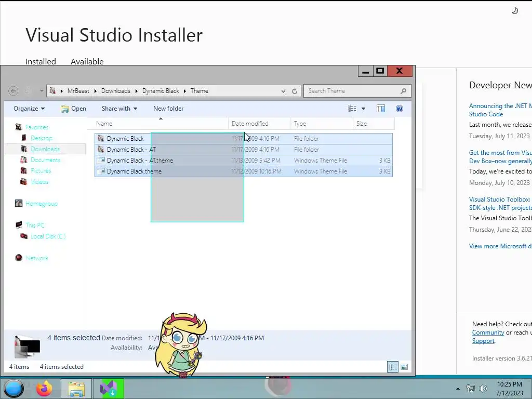This screenshot has width=532, height=399.
Task: Switch to Available tab in Installer
Action: point(87,61)
